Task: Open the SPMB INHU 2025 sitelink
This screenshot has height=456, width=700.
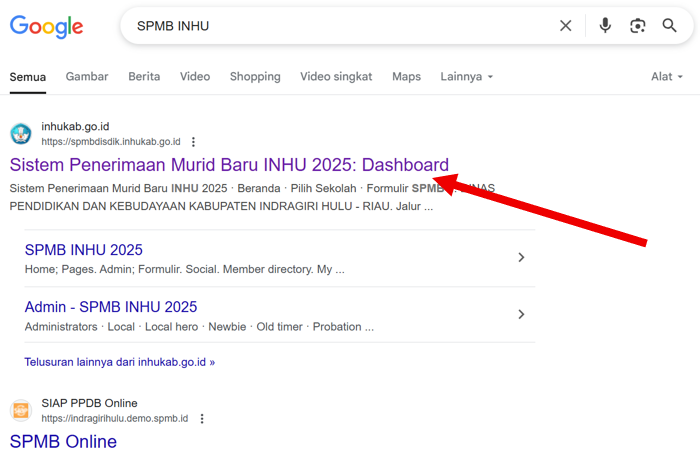Action: (x=83, y=250)
